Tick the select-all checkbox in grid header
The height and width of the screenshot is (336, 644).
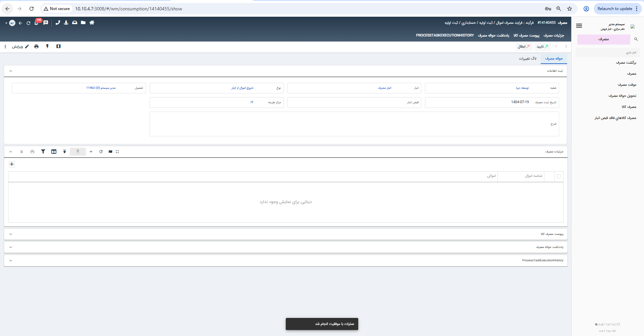coord(558,176)
